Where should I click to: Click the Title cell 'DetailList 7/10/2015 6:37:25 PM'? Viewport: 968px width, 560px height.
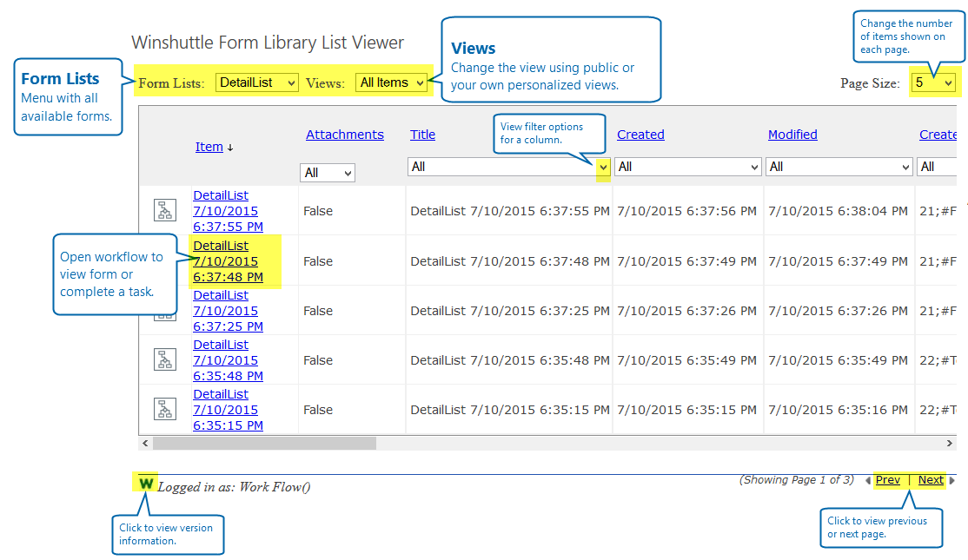510,311
